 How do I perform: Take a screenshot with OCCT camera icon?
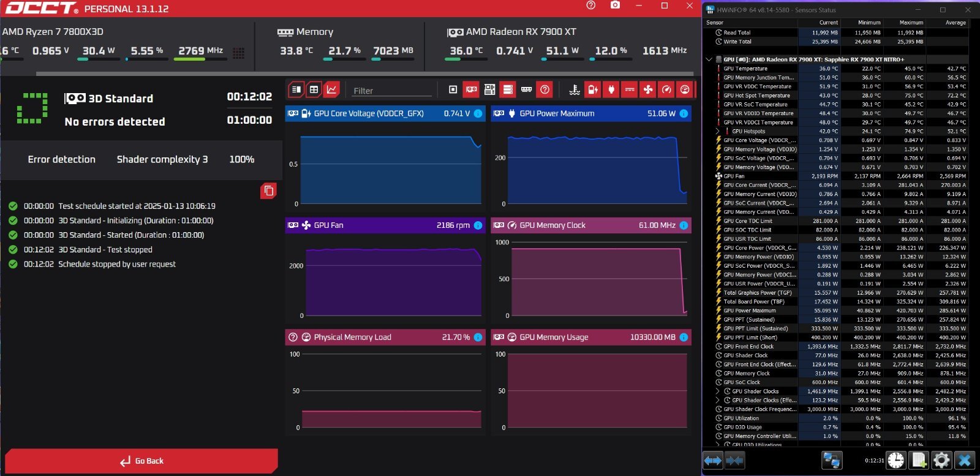click(x=615, y=6)
